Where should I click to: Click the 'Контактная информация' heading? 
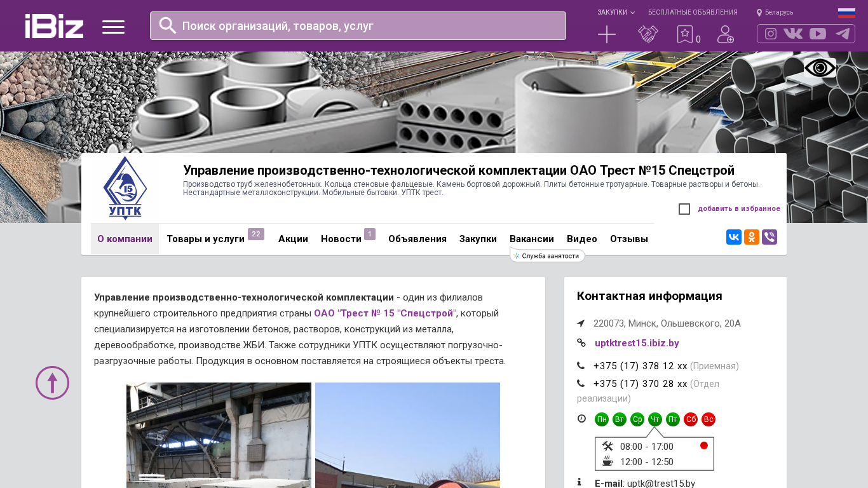pos(649,296)
